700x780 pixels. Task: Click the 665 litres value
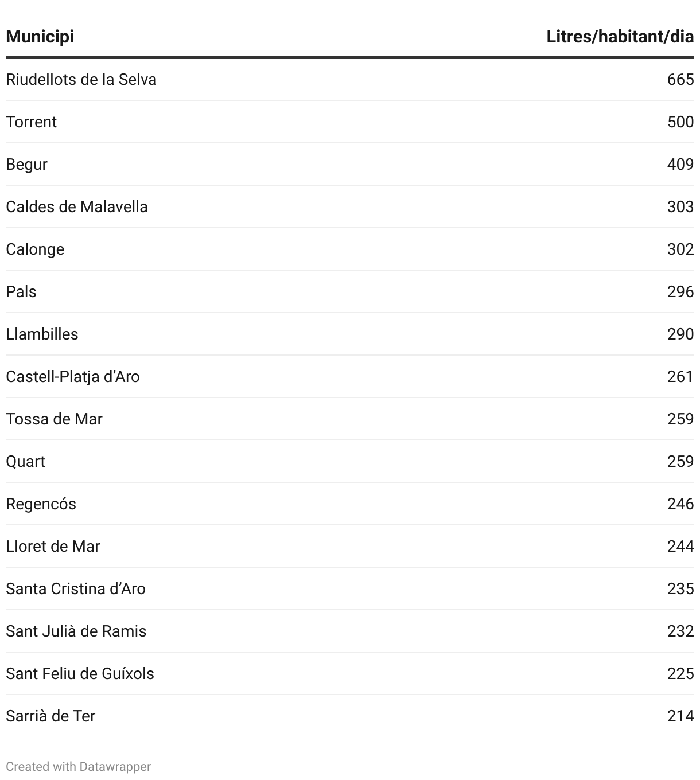680,79
